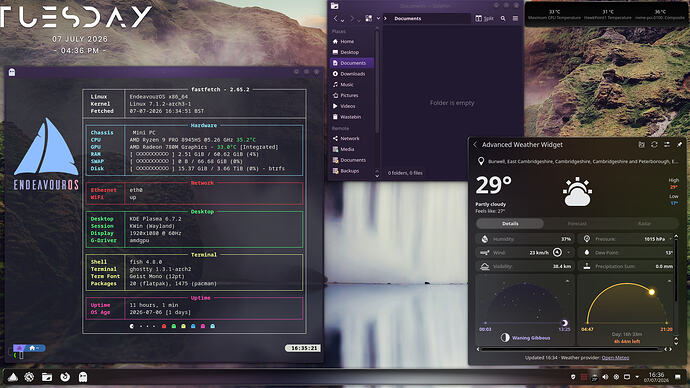Click the Visibility row icon
This screenshot has height=388, width=690.
(484, 266)
